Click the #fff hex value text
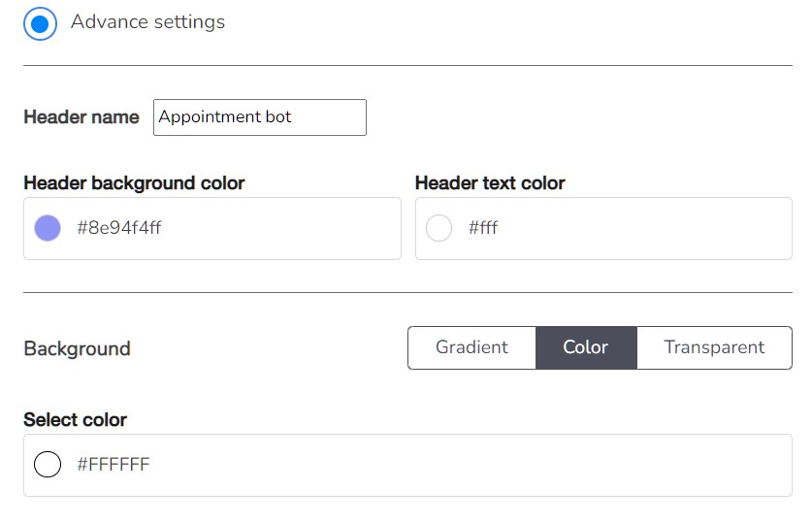 pos(483,228)
